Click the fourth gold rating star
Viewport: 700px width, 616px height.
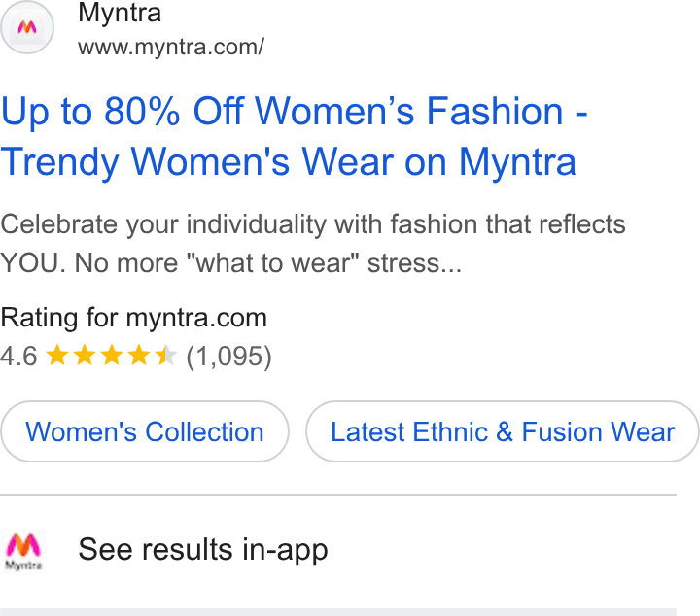click(139, 356)
